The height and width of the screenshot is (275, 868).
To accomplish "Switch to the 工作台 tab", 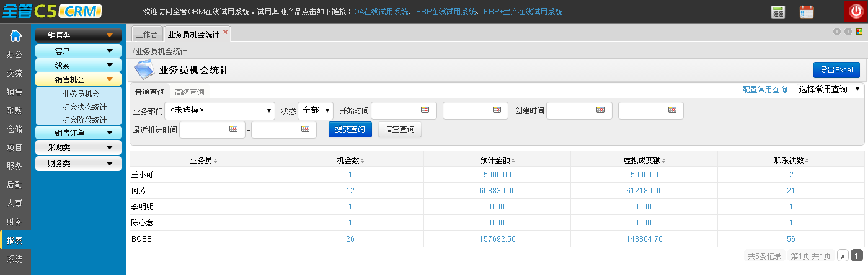I will click(x=146, y=35).
